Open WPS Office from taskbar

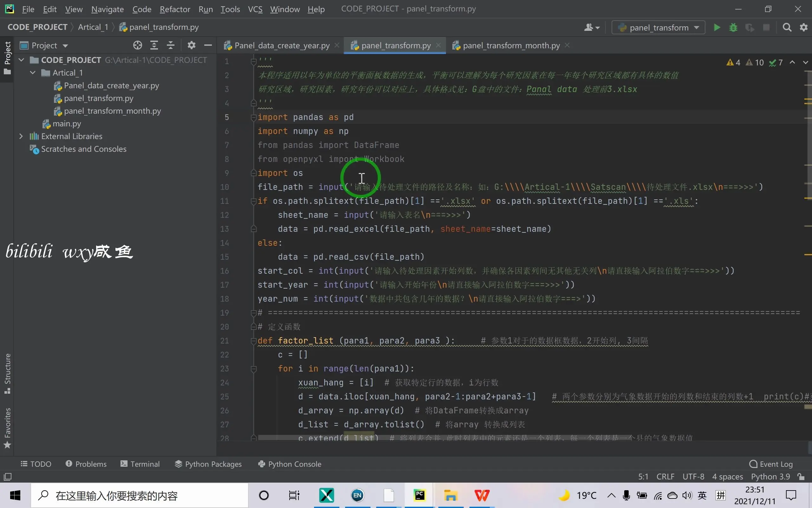click(482, 495)
